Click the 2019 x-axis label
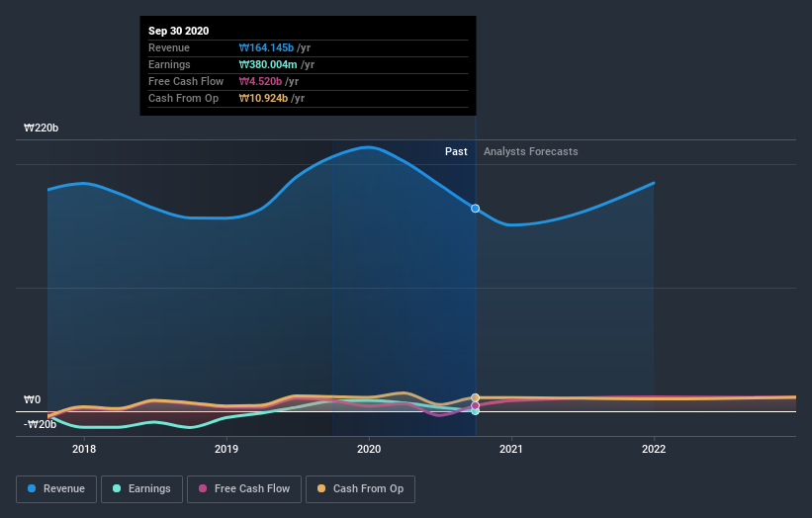The height and width of the screenshot is (518, 812). click(226, 449)
